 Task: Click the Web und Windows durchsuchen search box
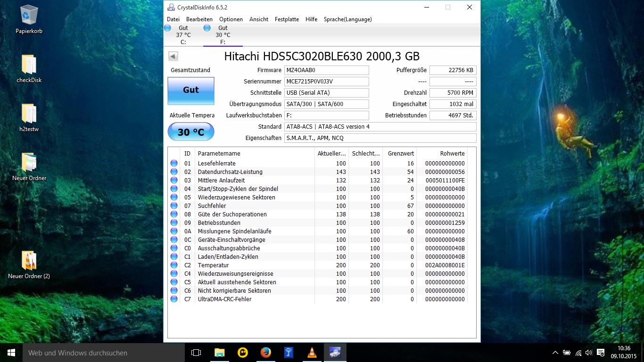point(103,353)
